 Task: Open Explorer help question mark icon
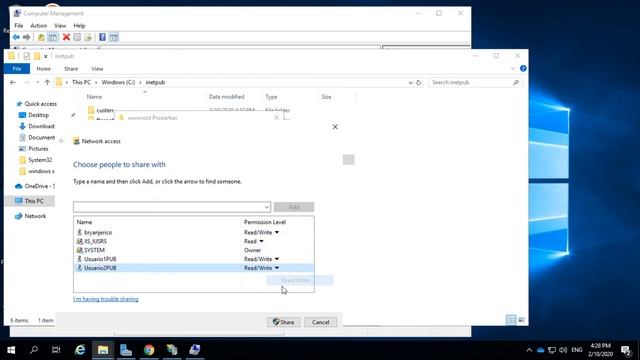[x=523, y=69]
